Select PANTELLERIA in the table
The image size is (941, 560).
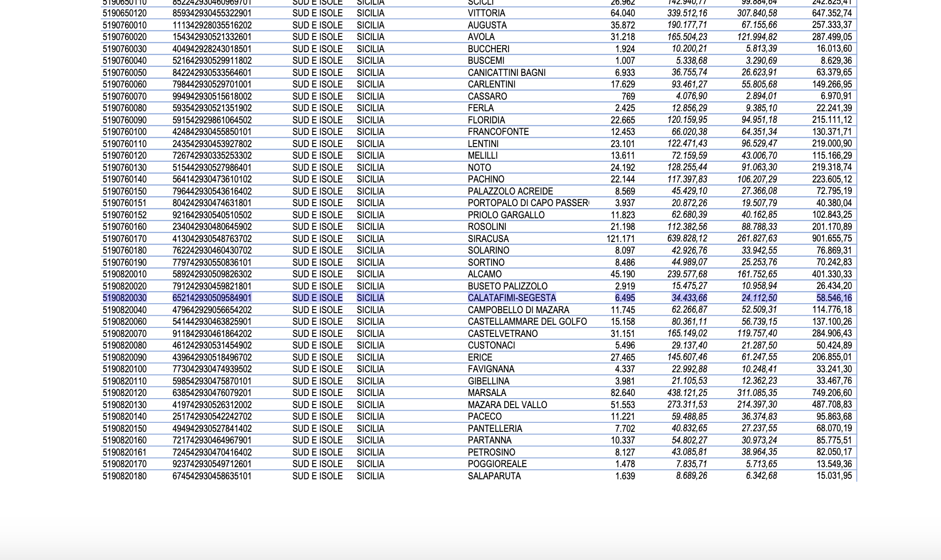click(495, 429)
